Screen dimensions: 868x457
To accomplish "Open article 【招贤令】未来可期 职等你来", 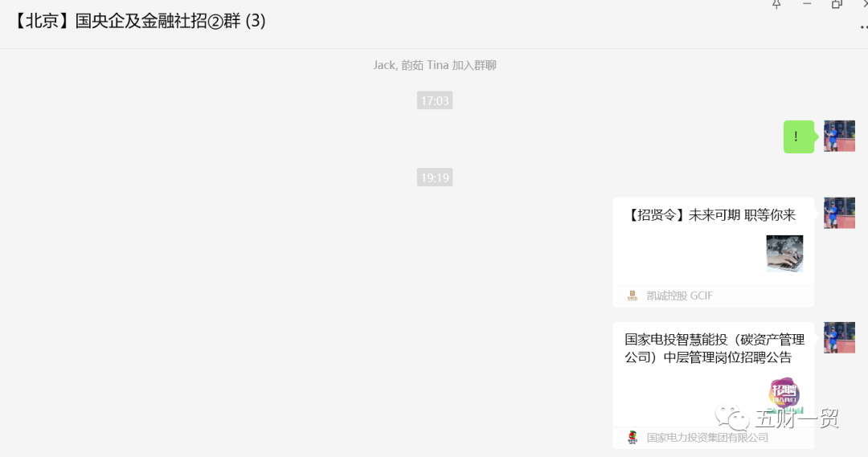I will pos(711,214).
